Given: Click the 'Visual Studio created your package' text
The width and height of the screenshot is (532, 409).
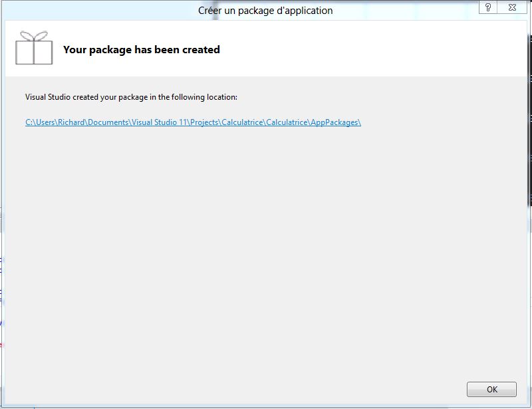Looking at the screenshot, I should (131, 97).
